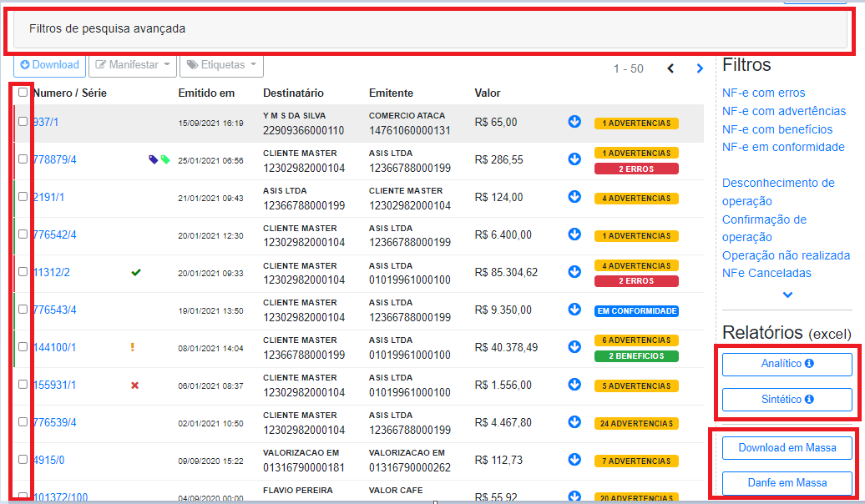Open the Etiquetas dropdown

[x=221, y=65]
